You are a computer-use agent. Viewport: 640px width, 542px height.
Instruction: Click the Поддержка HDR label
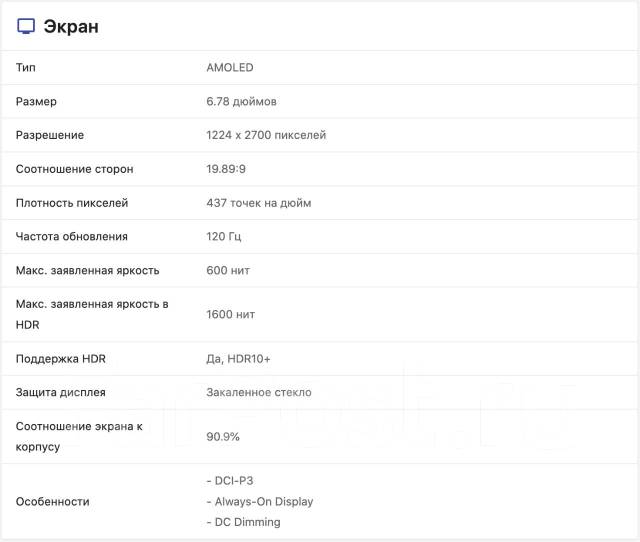tap(61, 359)
